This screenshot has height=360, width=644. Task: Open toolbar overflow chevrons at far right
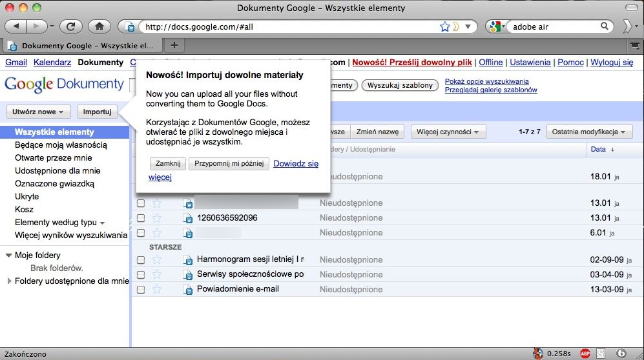pos(627,26)
